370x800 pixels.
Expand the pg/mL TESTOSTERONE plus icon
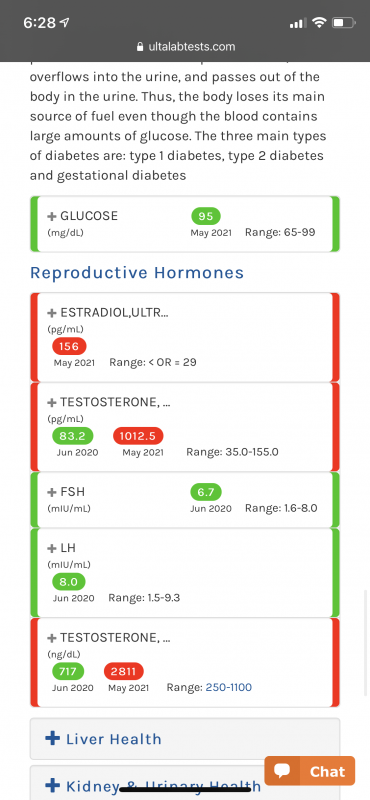tap(52, 403)
